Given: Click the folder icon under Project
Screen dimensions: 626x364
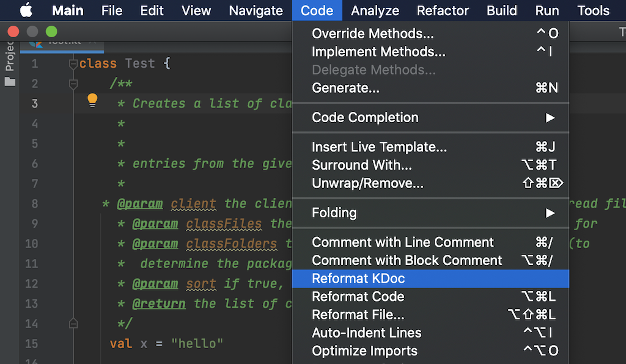Looking at the screenshot, I should coord(10,81).
